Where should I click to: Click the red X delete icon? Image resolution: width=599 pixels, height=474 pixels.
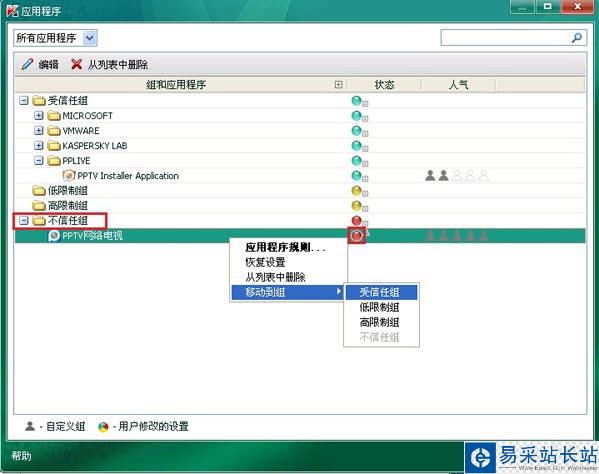click(76, 64)
